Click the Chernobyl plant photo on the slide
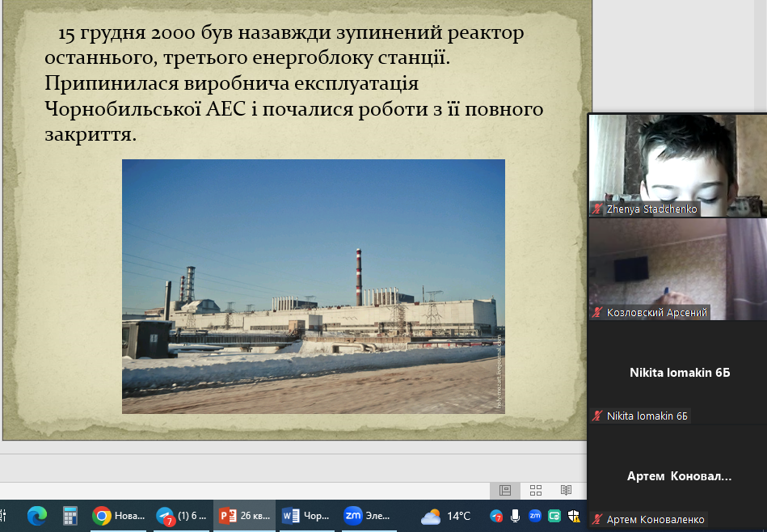This screenshot has height=532, width=767. pyautogui.click(x=314, y=286)
